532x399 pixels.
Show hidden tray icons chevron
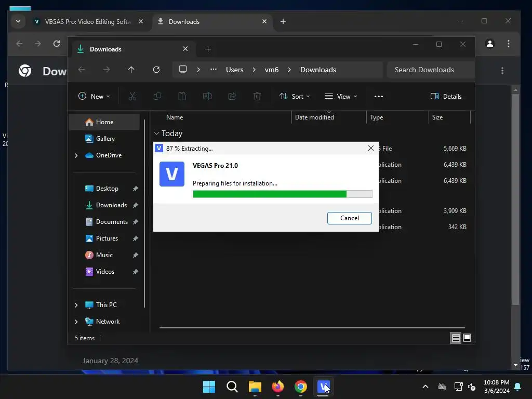[x=425, y=387]
